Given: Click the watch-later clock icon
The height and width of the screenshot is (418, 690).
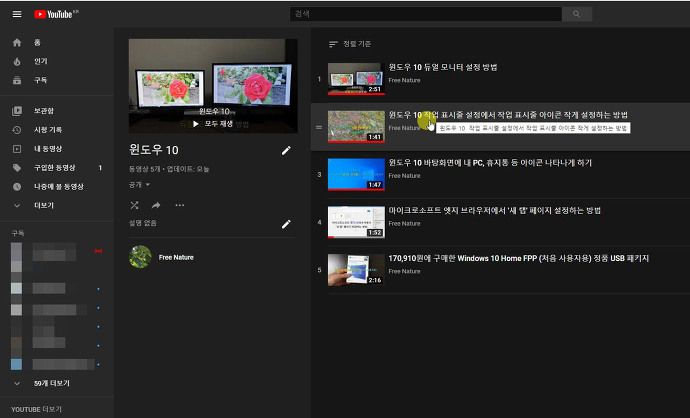Looking at the screenshot, I should 17,187.
